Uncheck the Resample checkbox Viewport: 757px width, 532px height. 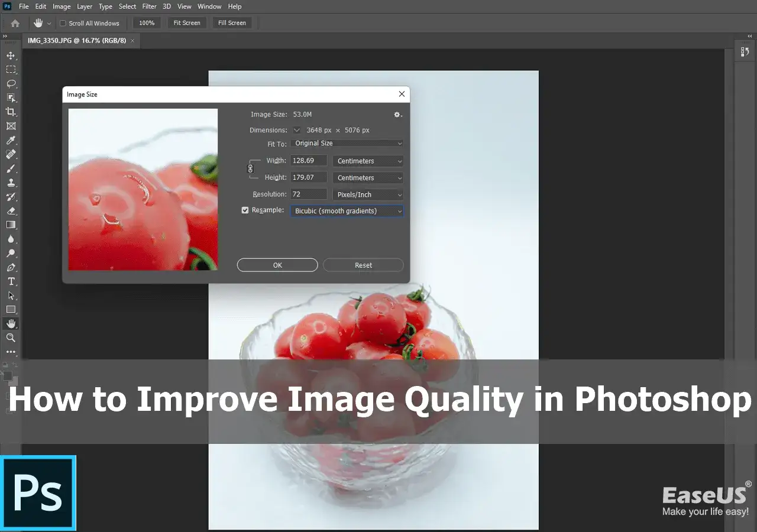(x=245, y=210)
